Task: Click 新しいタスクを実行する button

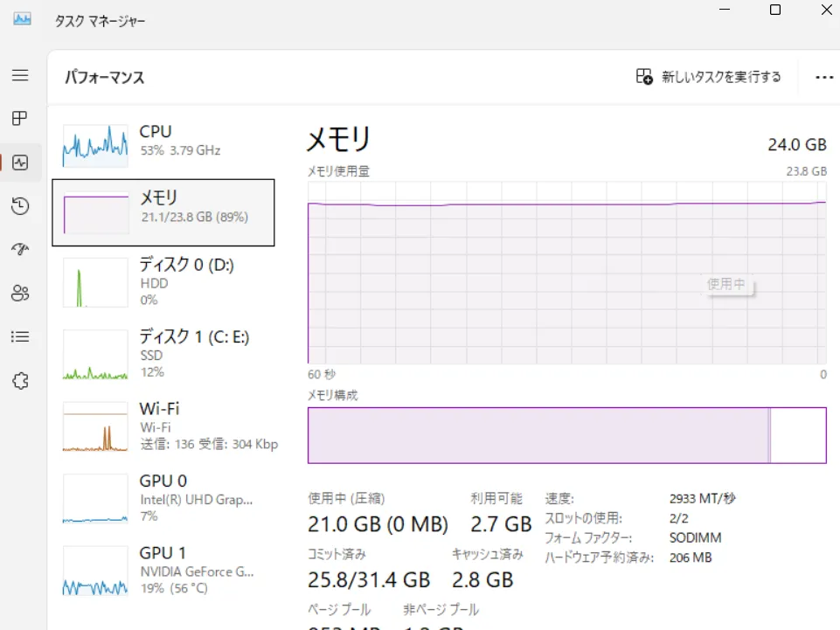Action: (708, 77)
